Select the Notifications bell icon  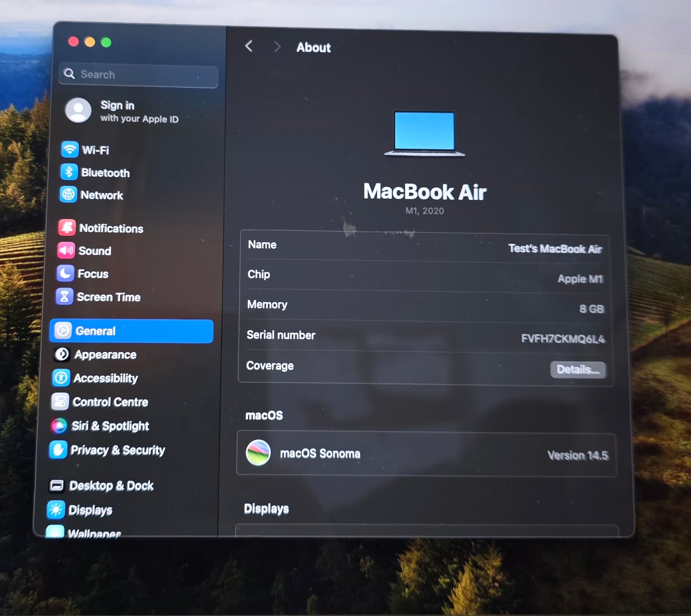click(67, 228)
